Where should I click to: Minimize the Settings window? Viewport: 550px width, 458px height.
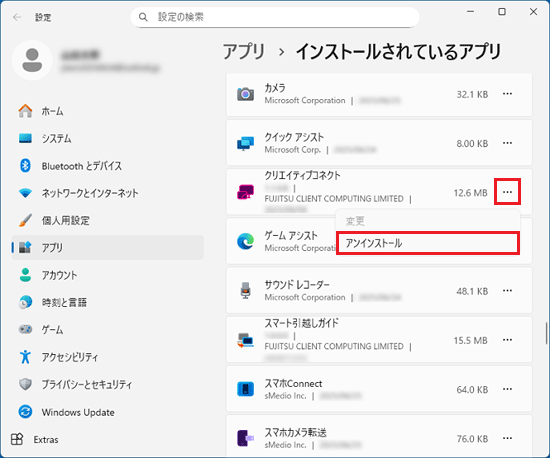click(470, 12)
